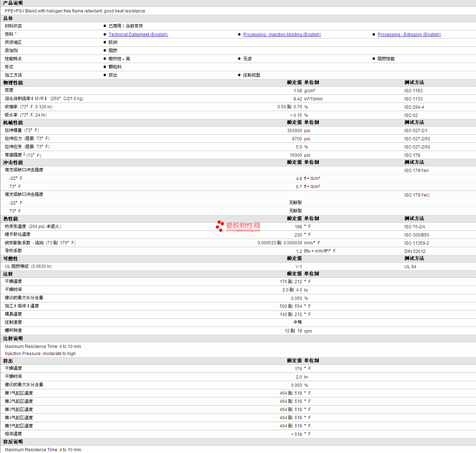This screenshot has height=453, width=476.
Task: Open Processing - Extrusion (English) link
Action: (409, 35)
